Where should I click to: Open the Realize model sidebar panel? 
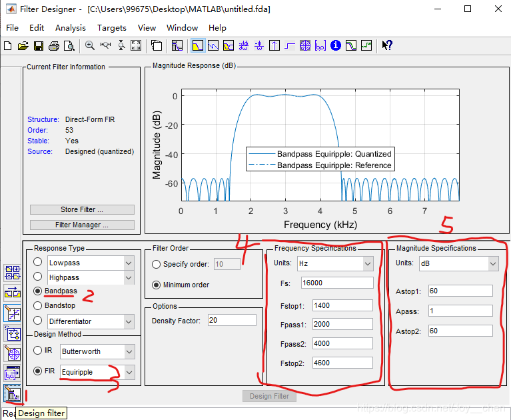(13, 333)
